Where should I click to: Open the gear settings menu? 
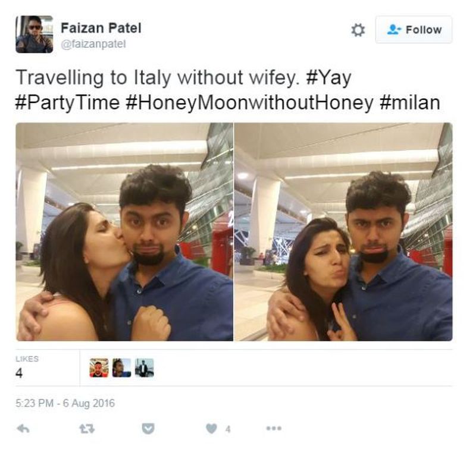pyautogui.click(x=358, y=30)
